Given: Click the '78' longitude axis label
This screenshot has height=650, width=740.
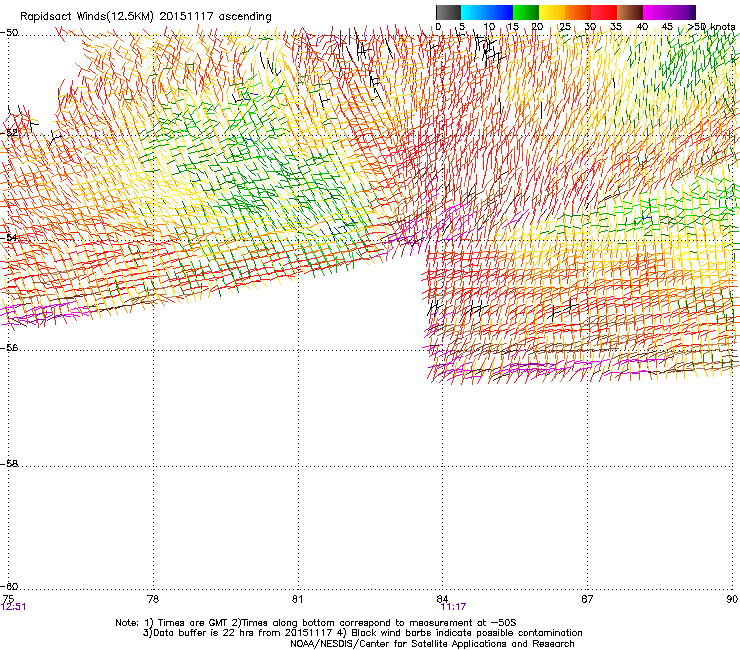Looking at the screenshot, I should (153, 599).
